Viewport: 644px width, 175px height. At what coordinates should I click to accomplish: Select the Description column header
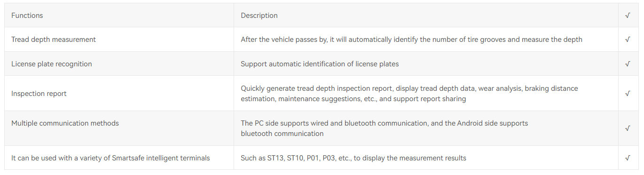[x=259, y=16]
